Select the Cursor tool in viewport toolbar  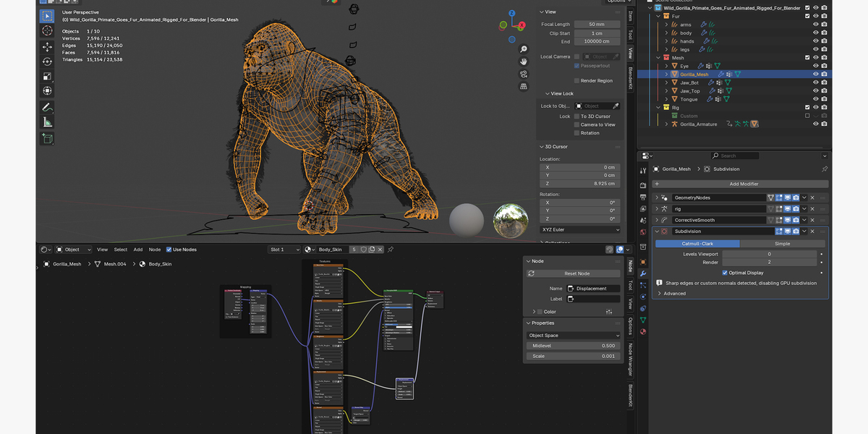click(x=47, y=30)
